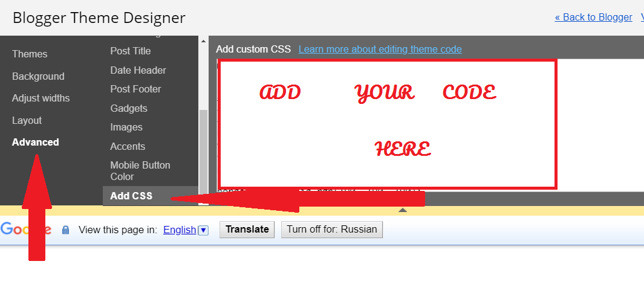The height and width of the screenshot is (293, 644).
Task: Select Adjust widths in sidebar
Action: 41,98
